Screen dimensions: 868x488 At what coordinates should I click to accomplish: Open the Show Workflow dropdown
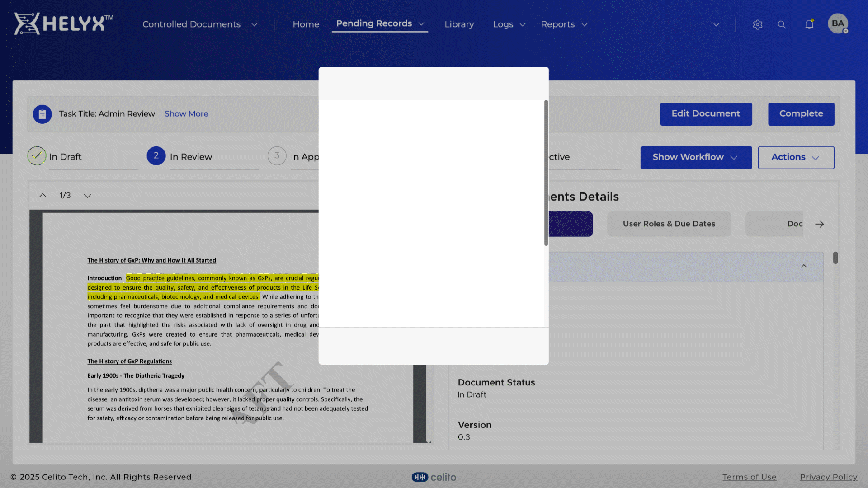696,157
